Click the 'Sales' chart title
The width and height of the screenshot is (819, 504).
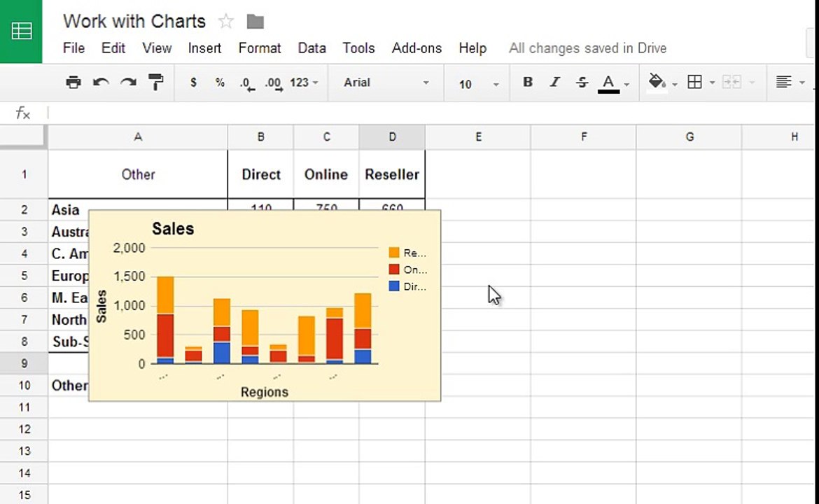pyautogui.click(x=173, y=229)
